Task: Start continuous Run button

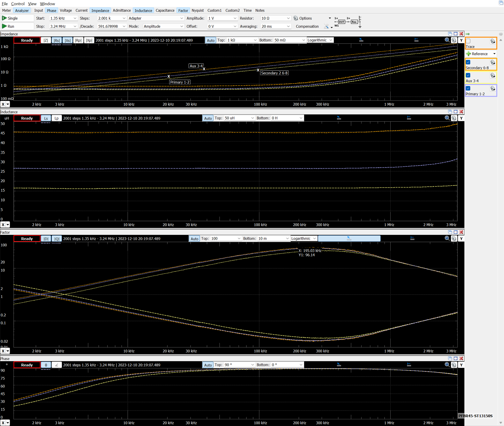Action: (x=17, y=26)
